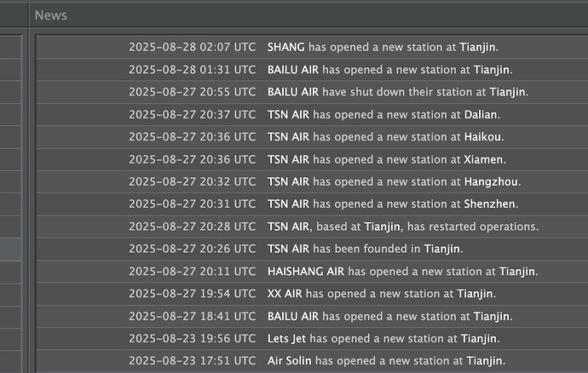
Task: Click the News panel header
Action: [x=51, y=15]
